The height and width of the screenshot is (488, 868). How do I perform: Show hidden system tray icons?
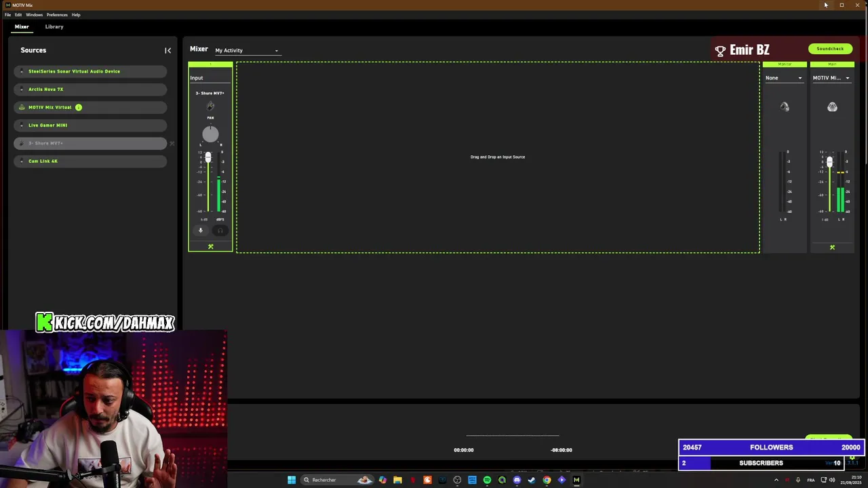click(x=776, y=480)
